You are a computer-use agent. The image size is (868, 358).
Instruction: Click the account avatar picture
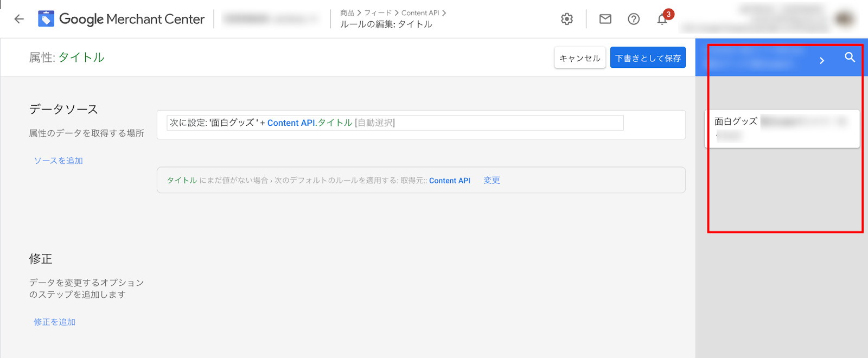(x=845, y=19)
